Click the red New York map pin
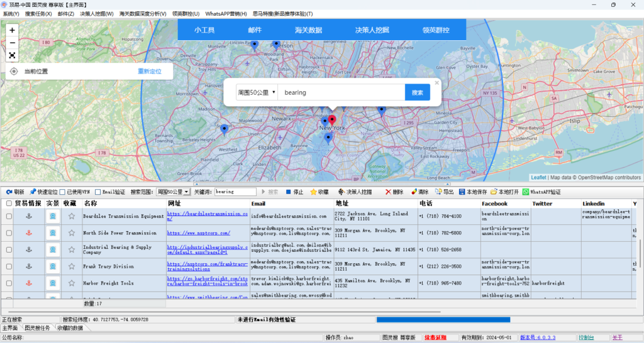 pyautogui.click(x=332, y=119)
